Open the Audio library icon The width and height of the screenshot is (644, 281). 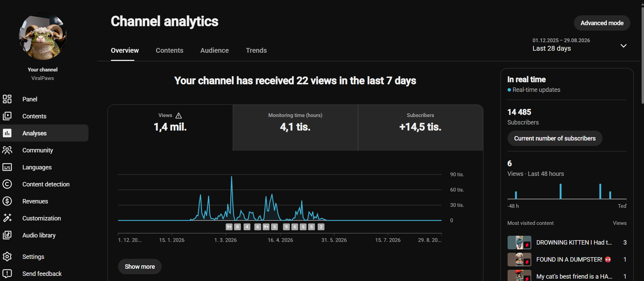point(7,235)
